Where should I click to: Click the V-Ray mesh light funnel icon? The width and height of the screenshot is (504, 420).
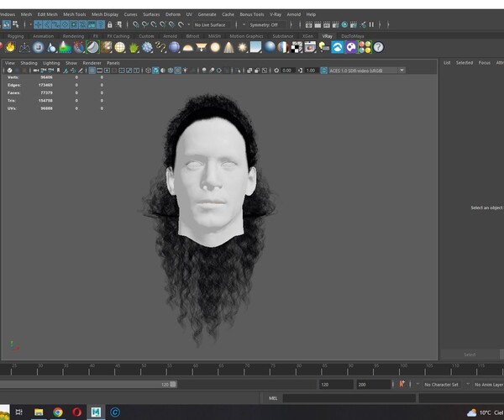(x=202, y=47)
